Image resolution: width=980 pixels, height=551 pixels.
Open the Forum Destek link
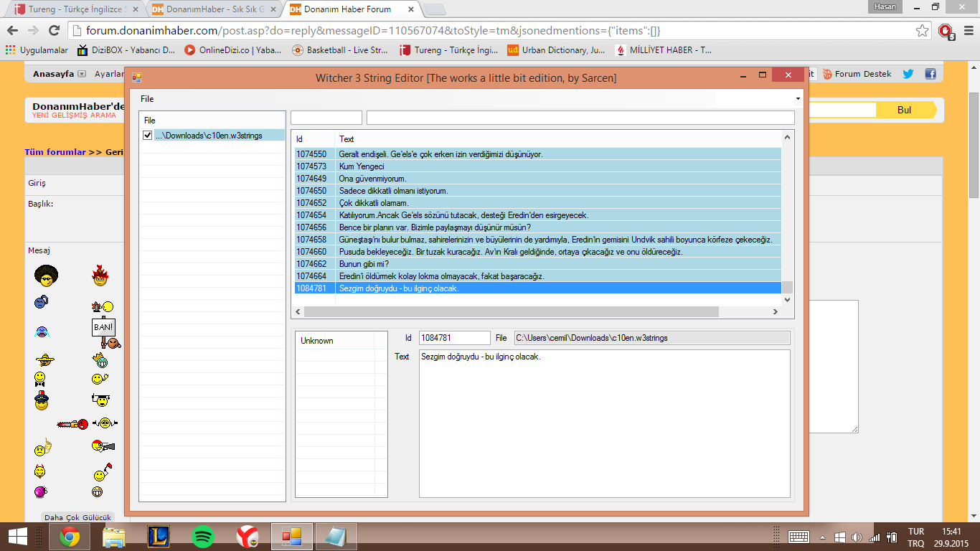(x=857, y=74)
